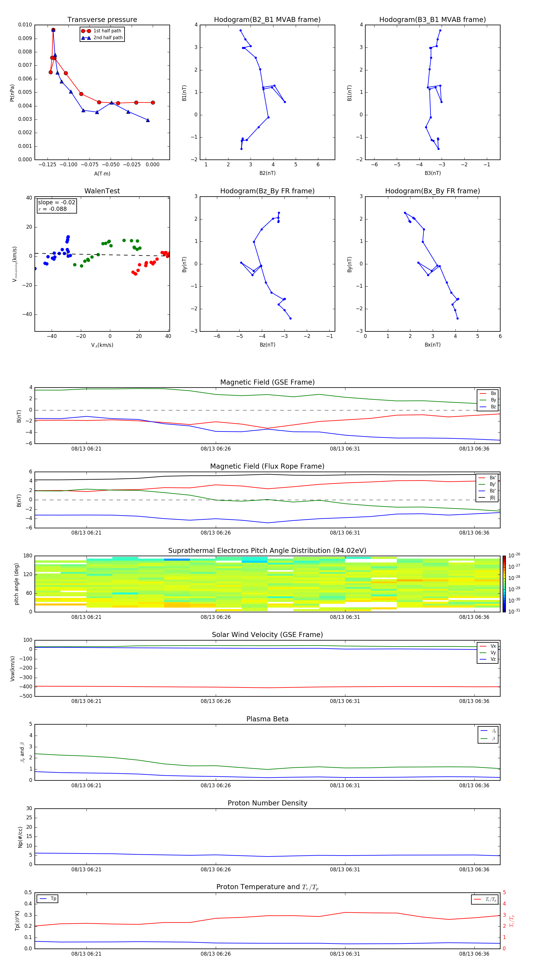This screenshot has height=980, width=535.
Task: Click the |B| legend entry
Action: coord(487,498)
